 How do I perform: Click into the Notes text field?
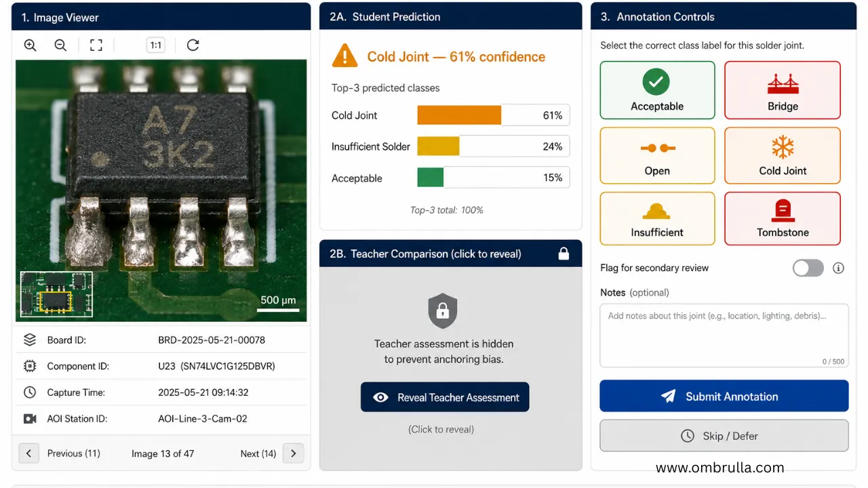(x=724, y=335)
